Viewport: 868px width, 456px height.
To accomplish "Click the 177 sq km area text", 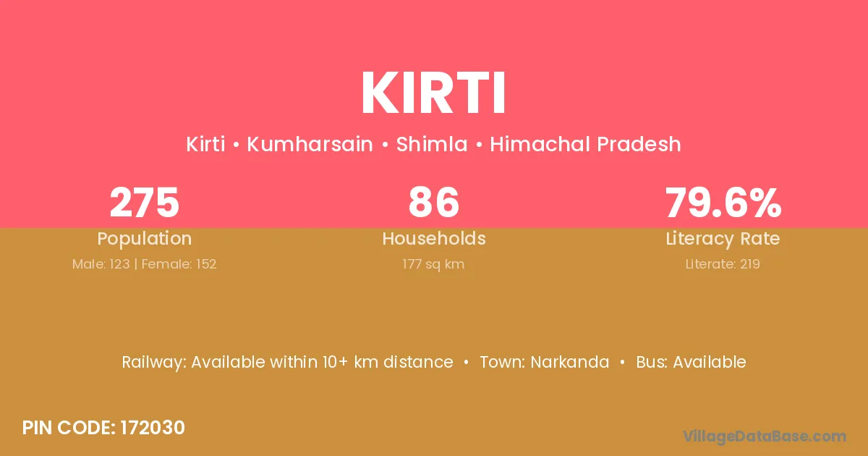I will pyautogui.click(x=433, y=264).
